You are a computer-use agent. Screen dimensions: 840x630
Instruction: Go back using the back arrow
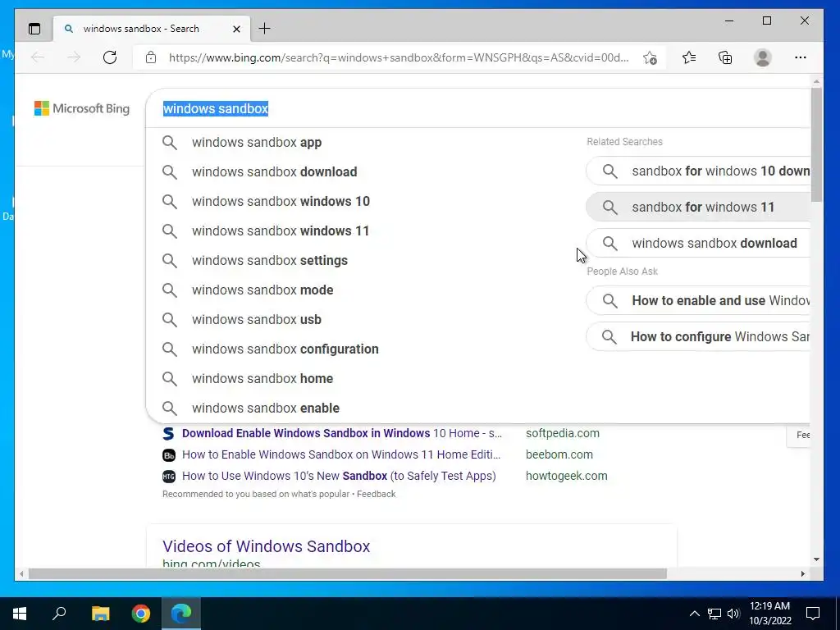(x=38, y=57)
